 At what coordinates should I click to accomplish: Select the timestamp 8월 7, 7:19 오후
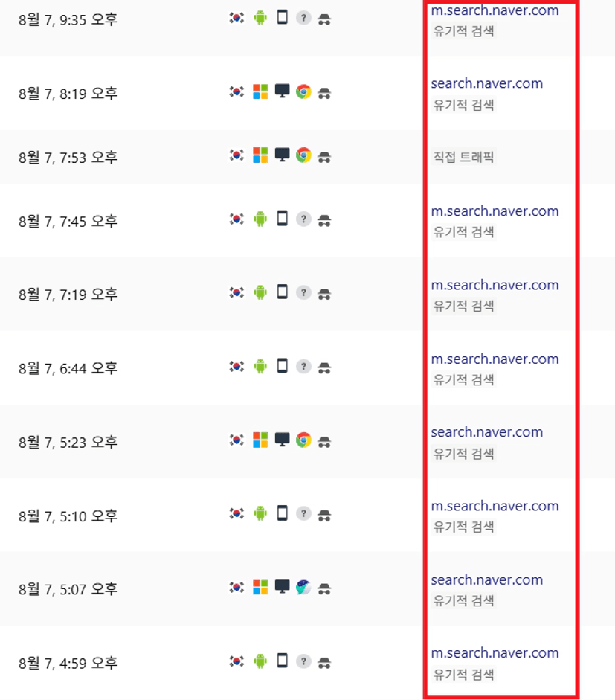pyautogui.click(x=68, y=294)
